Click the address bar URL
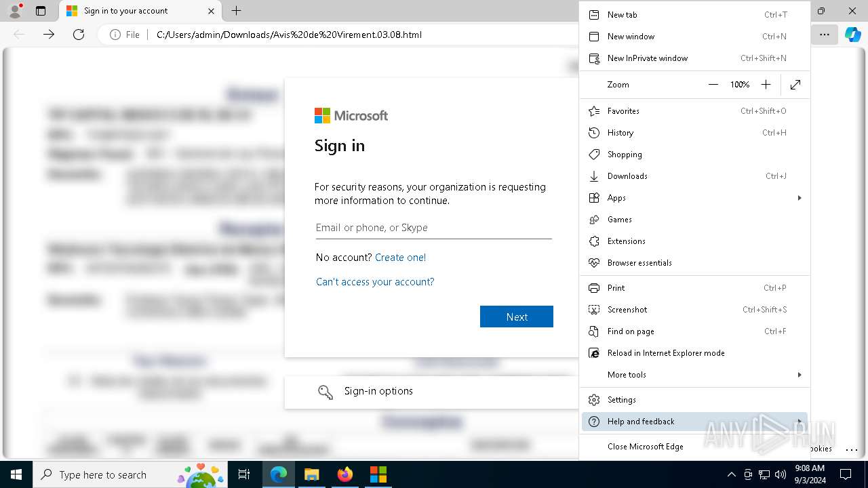Screen dimensions: 868x488 pos(289,35)
